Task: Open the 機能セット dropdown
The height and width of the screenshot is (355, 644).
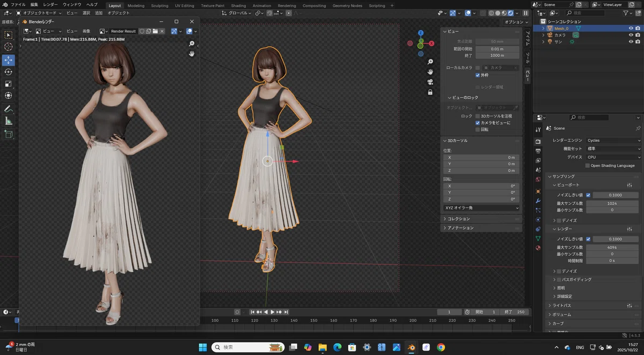Action: coord(613,149)
